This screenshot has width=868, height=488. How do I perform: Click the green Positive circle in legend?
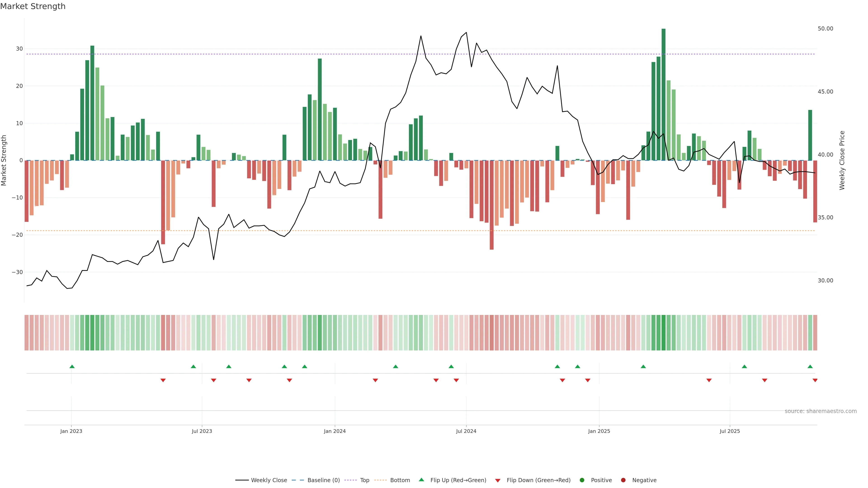click(582, 480)
